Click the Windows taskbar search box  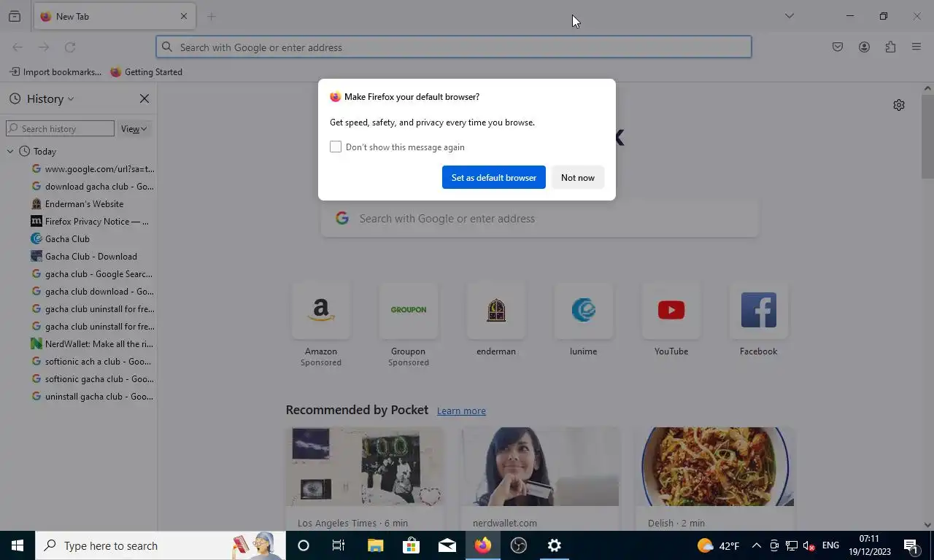coord(161,545)
